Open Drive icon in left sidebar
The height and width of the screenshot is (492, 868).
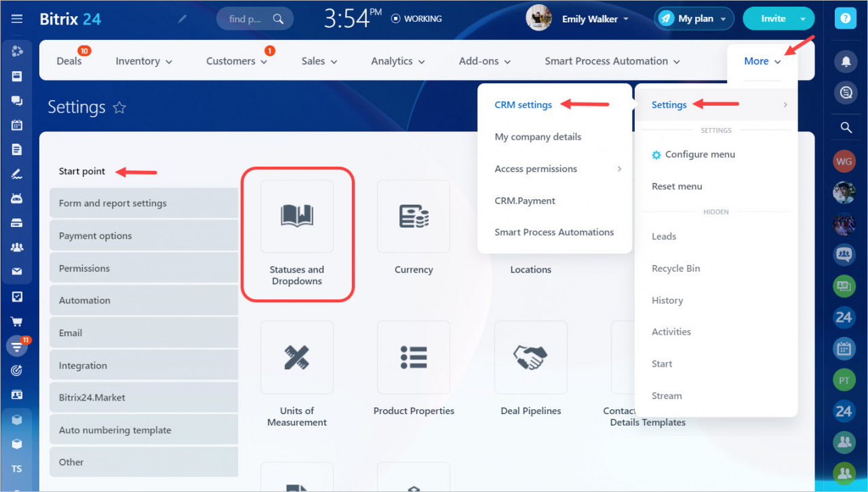17,223
